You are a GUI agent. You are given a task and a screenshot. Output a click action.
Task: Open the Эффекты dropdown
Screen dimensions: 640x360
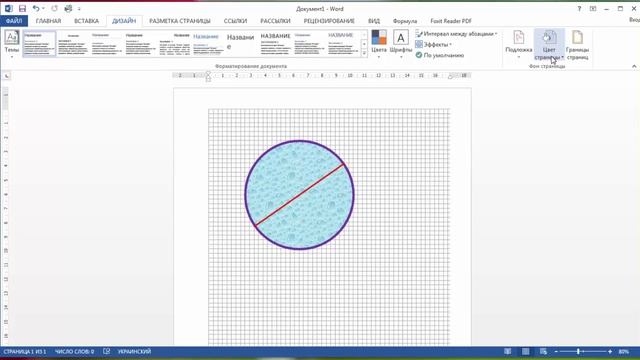[433, 44]
